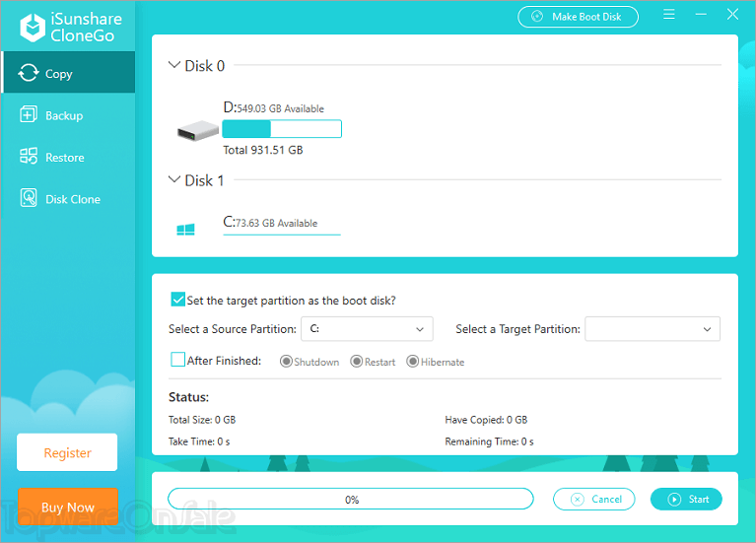Click the Backup plus-document icon
Viewport: 756px width, 543px height.
28,114
